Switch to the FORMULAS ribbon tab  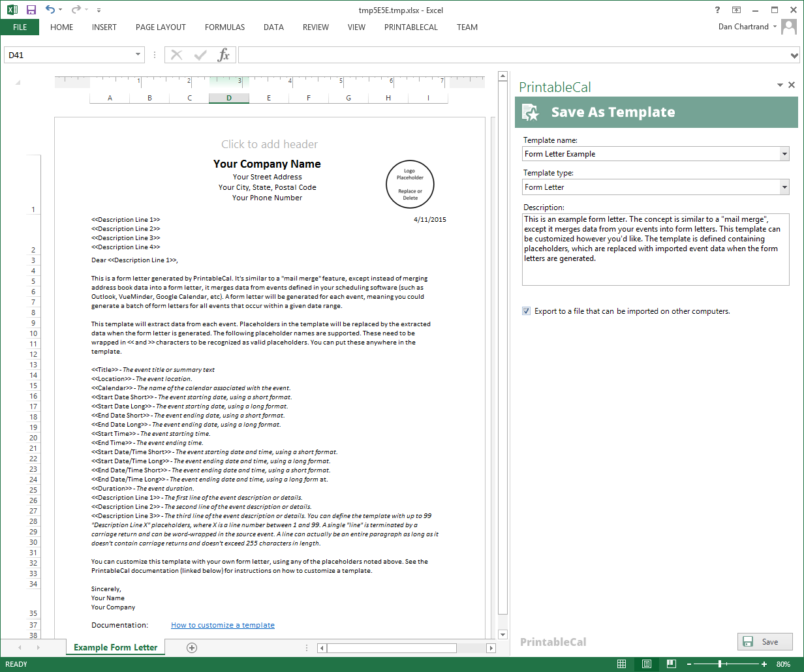225,27
